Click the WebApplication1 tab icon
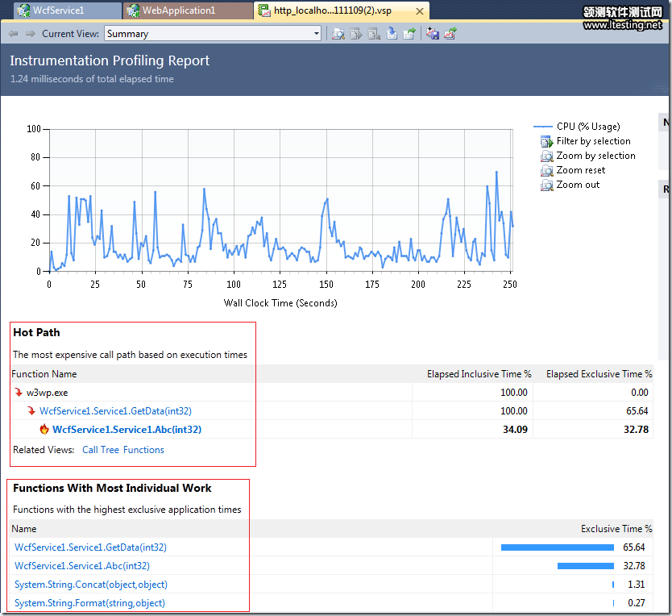The width and height of the screenshot is (672, 616). point(133,10)
